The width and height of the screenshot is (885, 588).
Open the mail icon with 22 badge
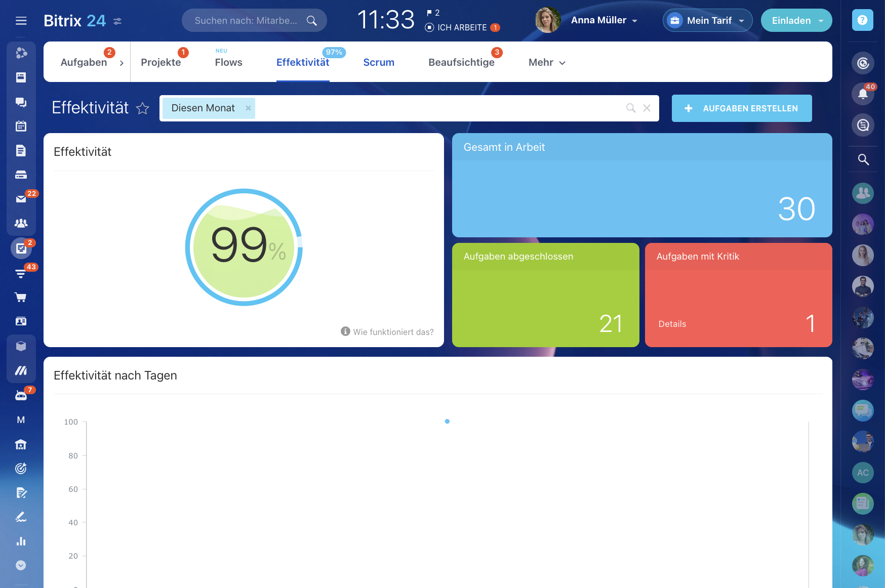tap(21, 199)
